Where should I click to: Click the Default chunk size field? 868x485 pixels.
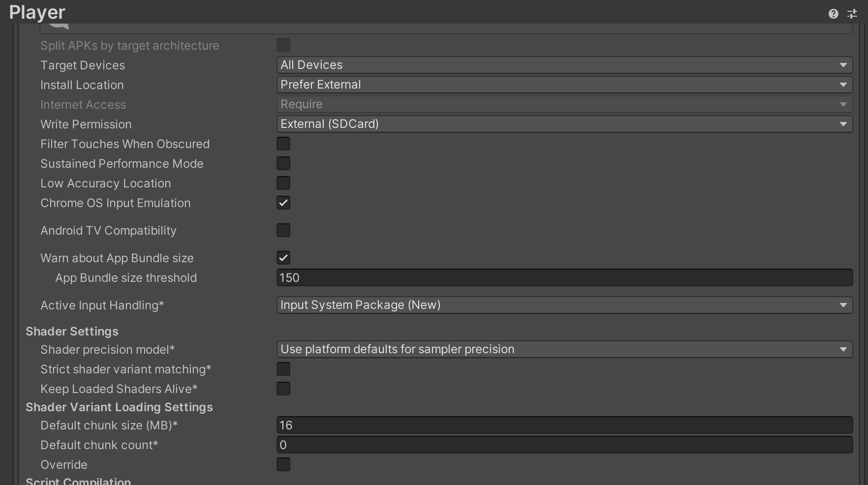click(564, 425)
